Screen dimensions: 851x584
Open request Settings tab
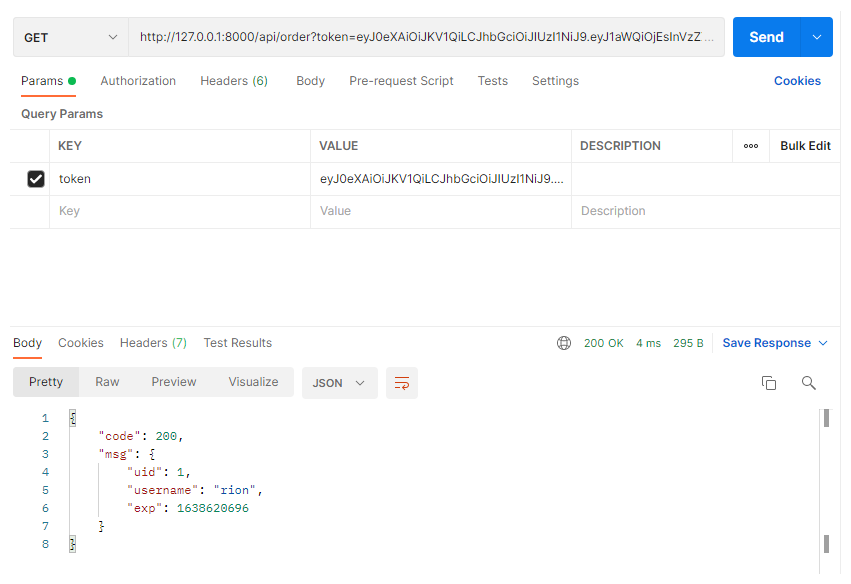coord(555,81)
